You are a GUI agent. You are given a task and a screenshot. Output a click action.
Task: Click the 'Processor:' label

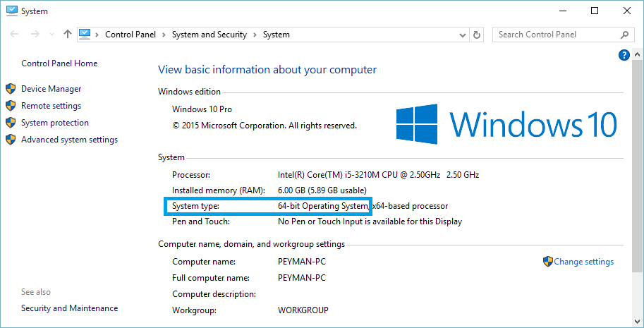pyautogui.click(x=191, y=175)
